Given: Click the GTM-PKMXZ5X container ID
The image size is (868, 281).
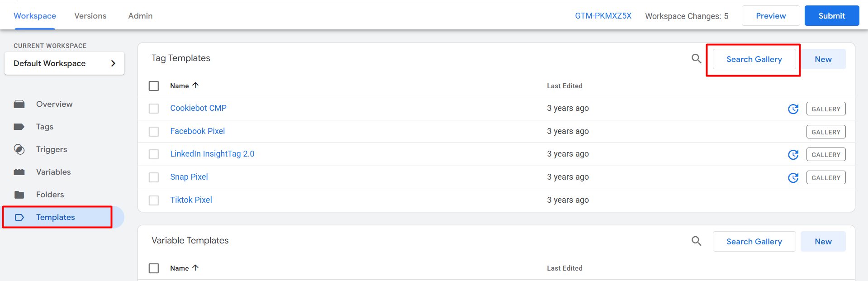Looking at the screenshot, I should point(603,16).
